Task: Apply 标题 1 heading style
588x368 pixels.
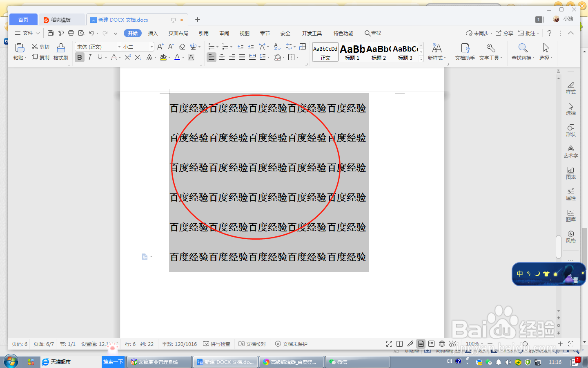Action: (x=352, y=52)
